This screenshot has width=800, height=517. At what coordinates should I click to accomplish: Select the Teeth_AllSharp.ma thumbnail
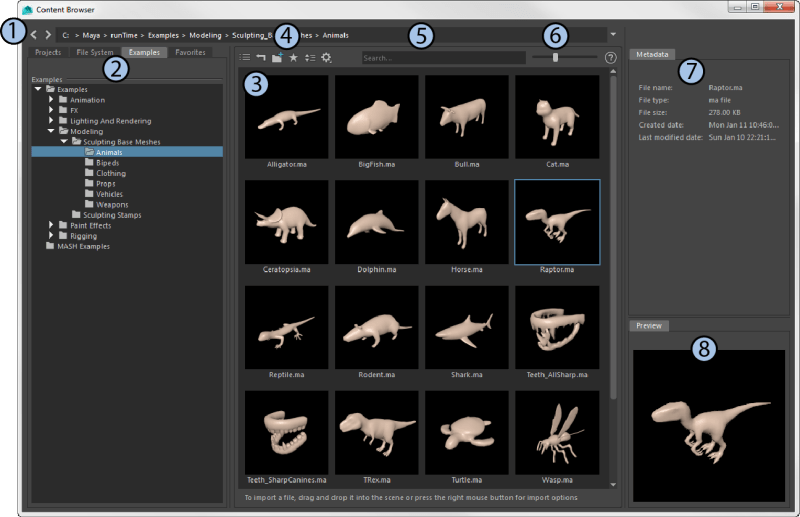point(557,327)
